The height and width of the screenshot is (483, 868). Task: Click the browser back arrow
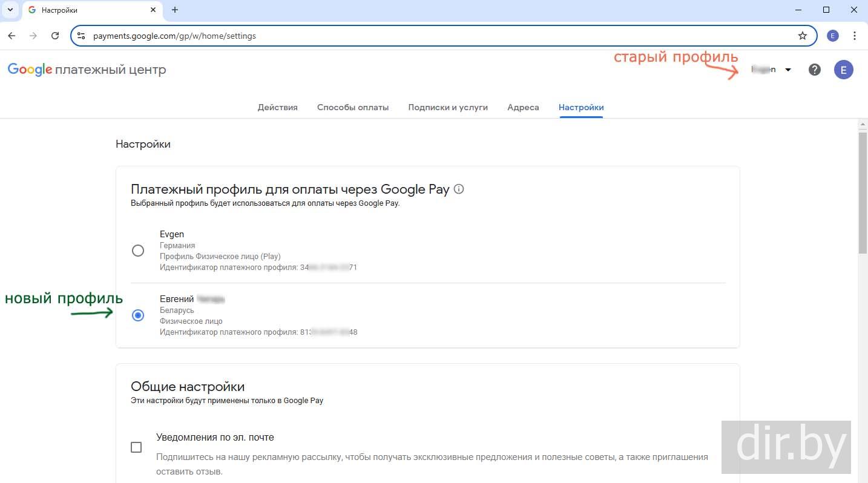pyautogui.click(x=12, y=36)
